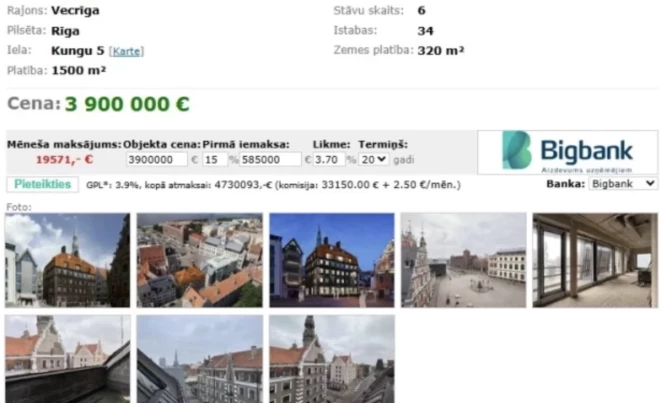The height and width of the screenshot is (403, 660).
Task: Click the Likme interest rate field
Action: (x=329, y=160)
